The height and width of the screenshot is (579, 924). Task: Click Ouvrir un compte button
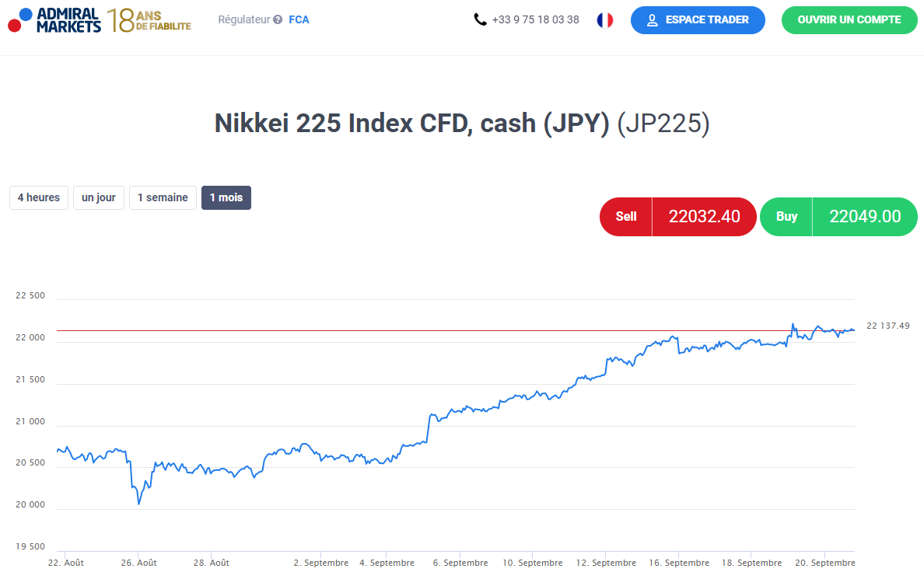pyautogui.click(x=849, y=20)
